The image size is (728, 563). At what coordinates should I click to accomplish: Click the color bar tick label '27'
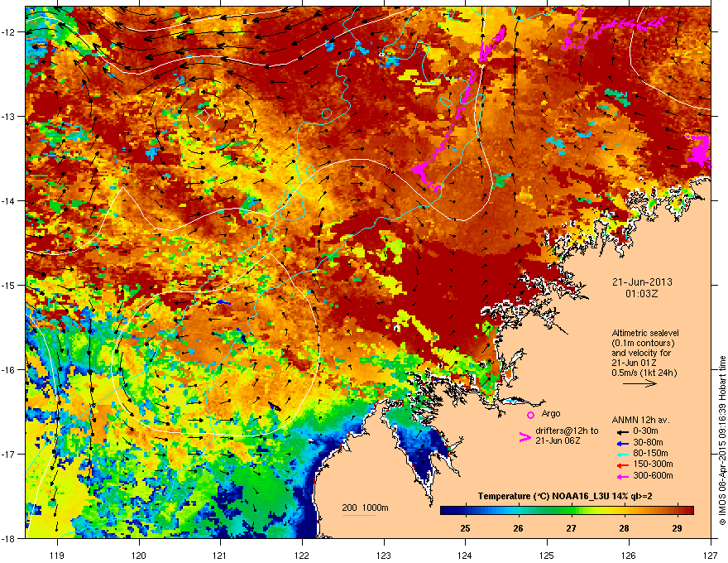pos(571,528)
